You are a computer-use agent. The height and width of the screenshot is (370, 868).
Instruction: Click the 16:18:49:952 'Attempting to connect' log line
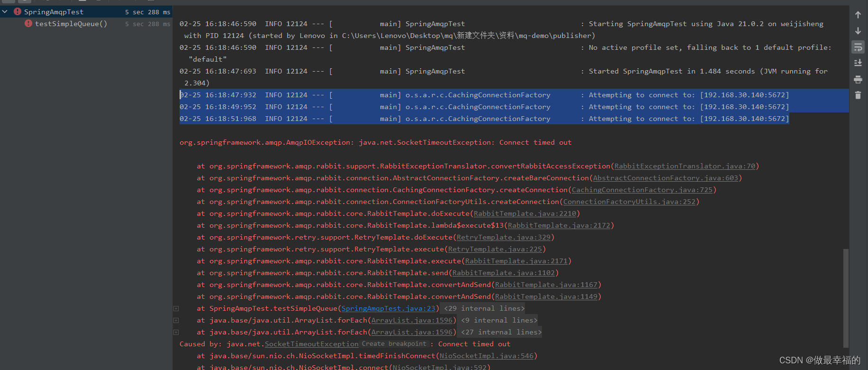484,107
